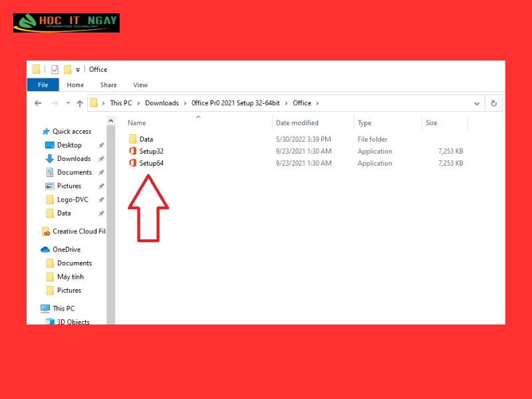Click the Desktop pin icon
This screenshot has width=532, height=399.
click(x=101, y=145)
